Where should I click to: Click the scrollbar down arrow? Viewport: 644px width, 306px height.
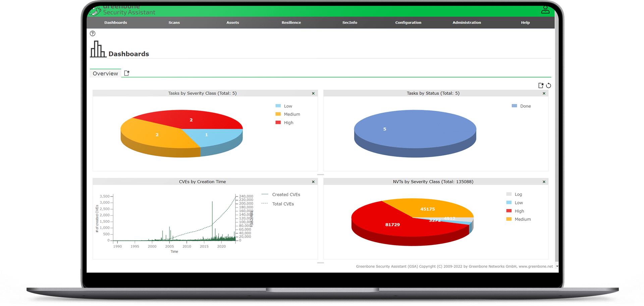557,266
